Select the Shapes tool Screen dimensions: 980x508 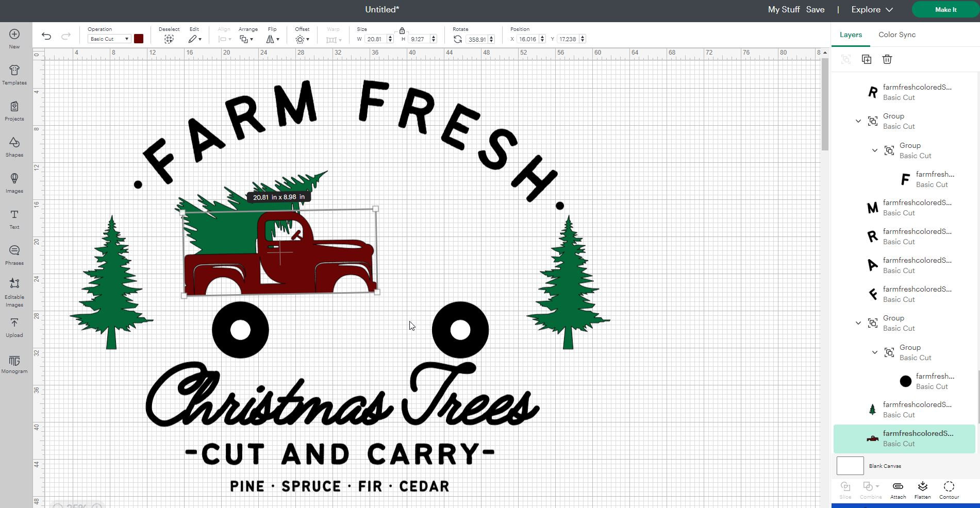coord(14,146)
